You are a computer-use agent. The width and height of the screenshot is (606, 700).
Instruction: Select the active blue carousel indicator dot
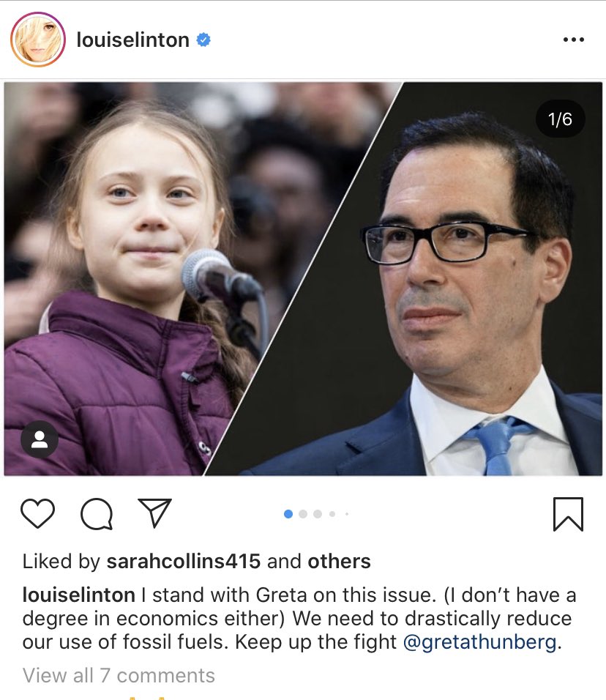[288, 514]
